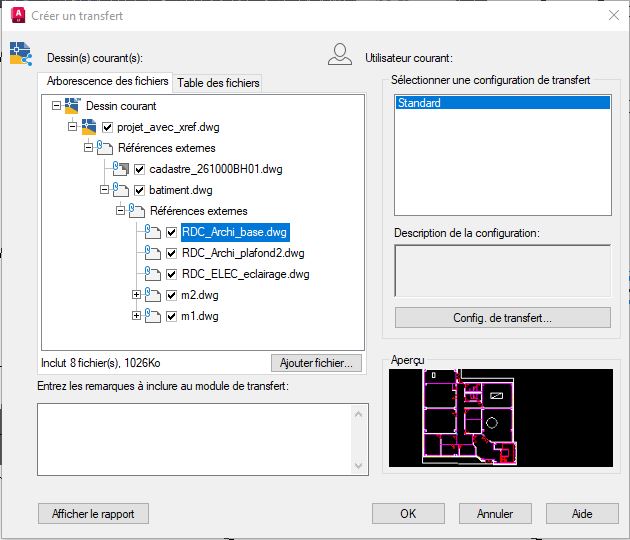Click the Dessin courant root icon
Image resolution: width=630 pixels, height=540 pixels.
click(73, 106)
